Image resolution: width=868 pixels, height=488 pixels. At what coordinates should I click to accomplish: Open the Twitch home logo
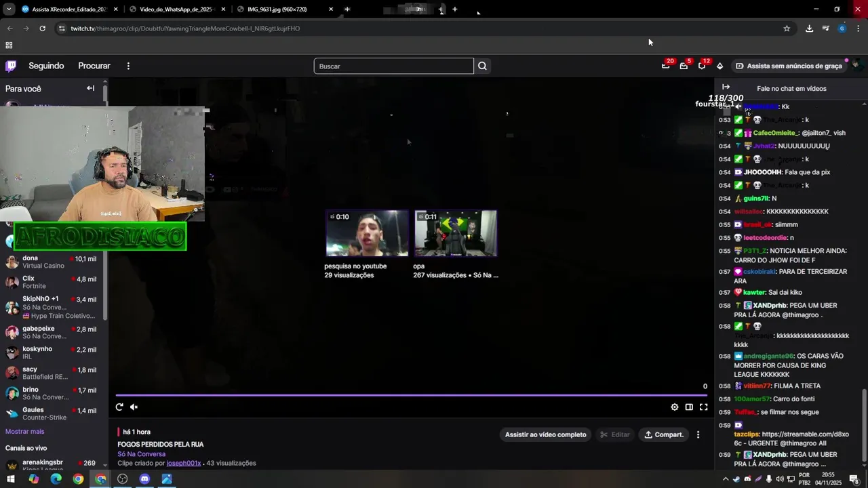coord(11,66)
